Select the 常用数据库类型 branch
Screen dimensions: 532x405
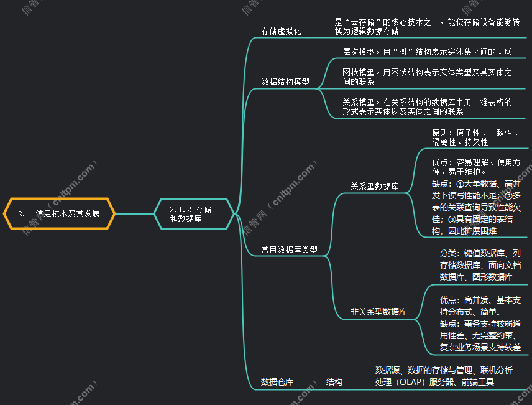[x=289, y=249]
